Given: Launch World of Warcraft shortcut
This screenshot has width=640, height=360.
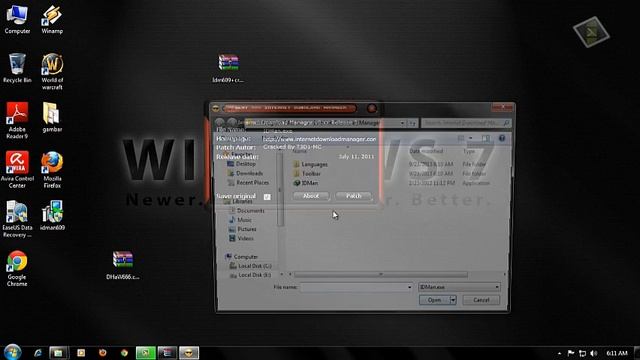Looking at the screenshot, I should 52,71.
